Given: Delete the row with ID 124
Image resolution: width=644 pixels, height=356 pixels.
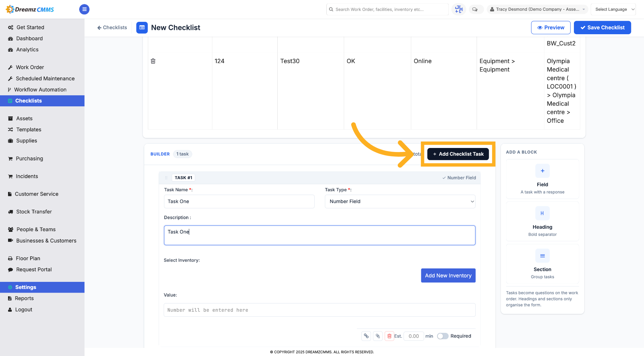Looking at the screenshot, I should click(x=153, y=61).
